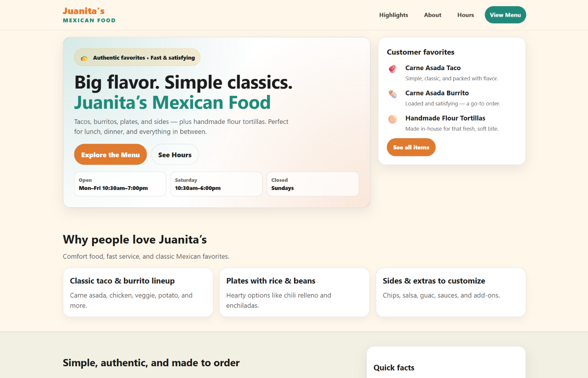Click the taco icon in the tagline badge
The width and height of the screenshot is (588, 378).
pos(84,57)
